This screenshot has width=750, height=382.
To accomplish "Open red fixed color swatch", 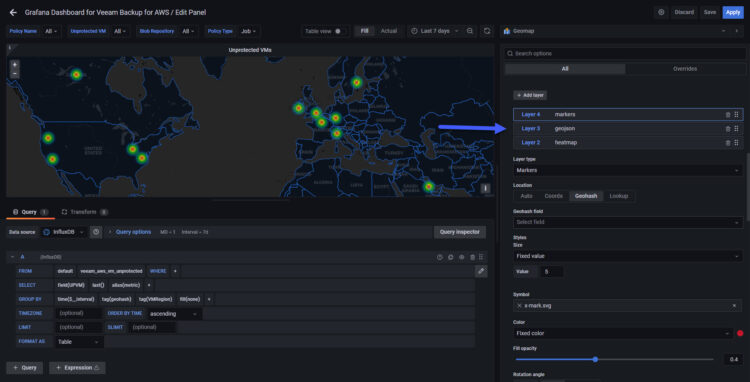I will [x=740, y=333].
